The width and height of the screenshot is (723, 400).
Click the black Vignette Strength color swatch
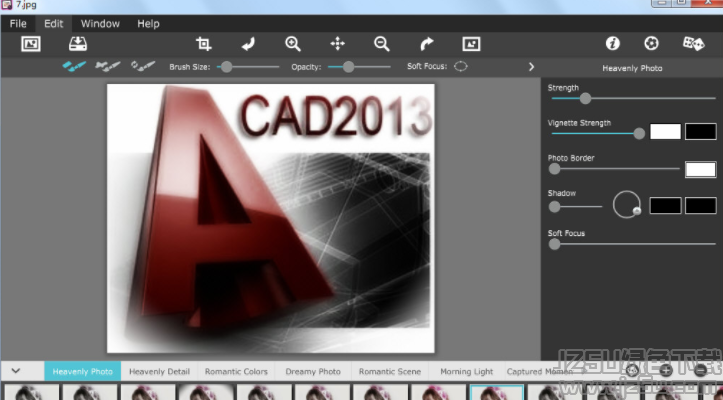pos(700,131)
